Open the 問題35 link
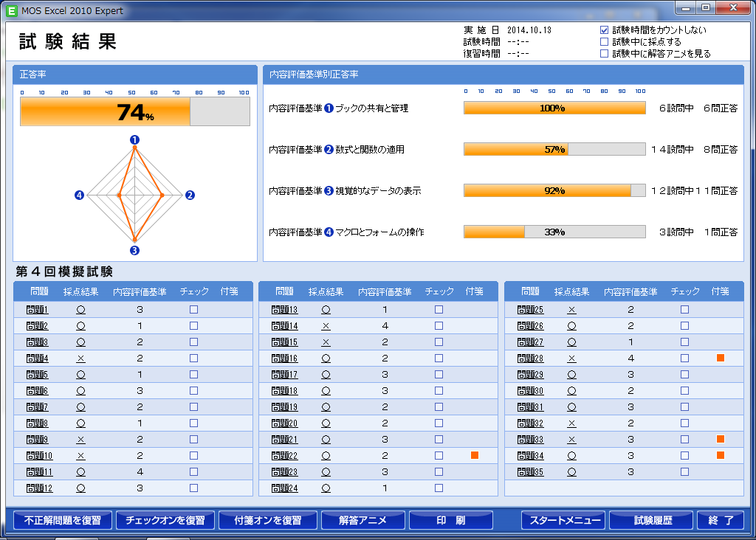Viewport: 756px width, 540px height. click(x=530, y=471)
